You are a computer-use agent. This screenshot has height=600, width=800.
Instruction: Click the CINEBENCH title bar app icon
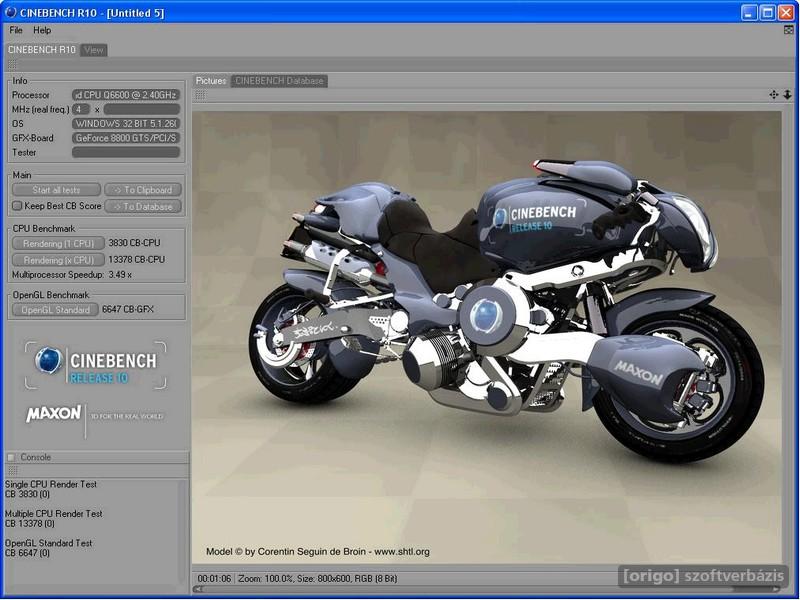click(x=10, y=12)
